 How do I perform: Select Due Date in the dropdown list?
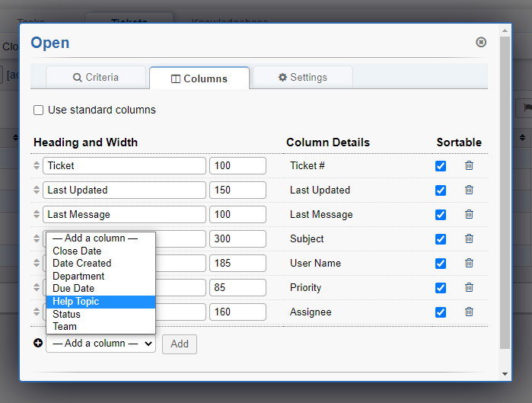74,289
